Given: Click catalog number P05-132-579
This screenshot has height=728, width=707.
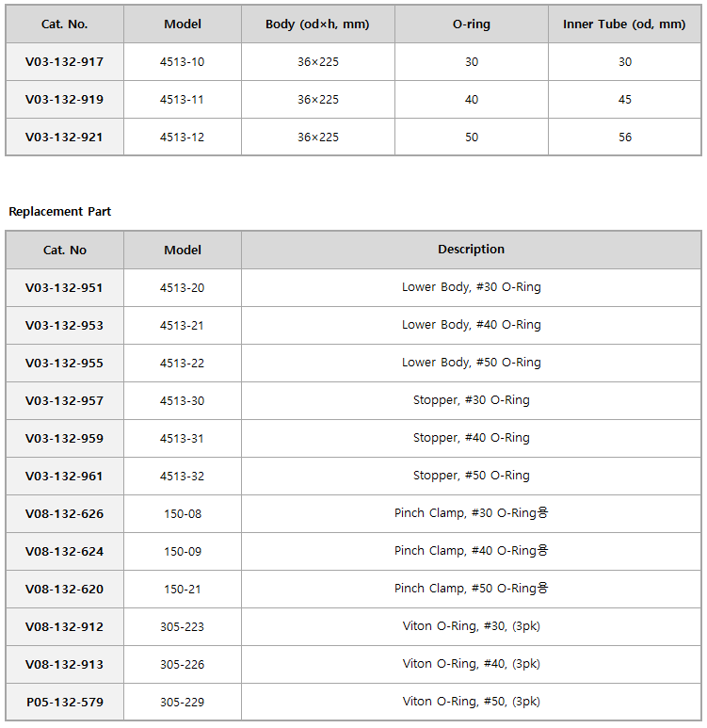Looking at the screenshot, I should point(65,702).
